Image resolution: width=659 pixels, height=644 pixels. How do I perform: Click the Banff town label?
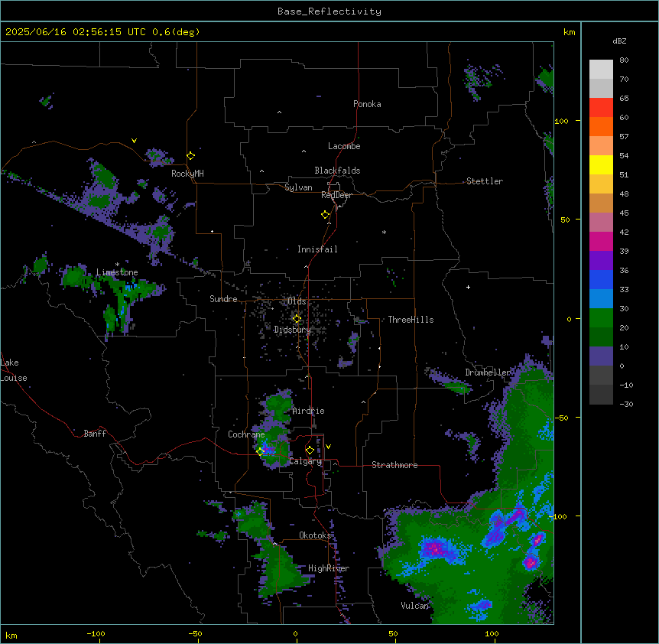tap(95, 434)
